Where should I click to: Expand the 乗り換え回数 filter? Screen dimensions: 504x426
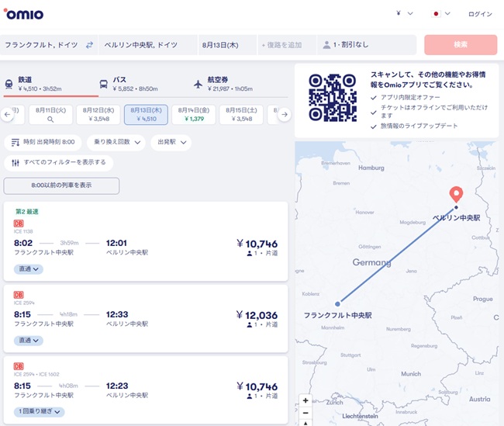click(x=116, y=142)
